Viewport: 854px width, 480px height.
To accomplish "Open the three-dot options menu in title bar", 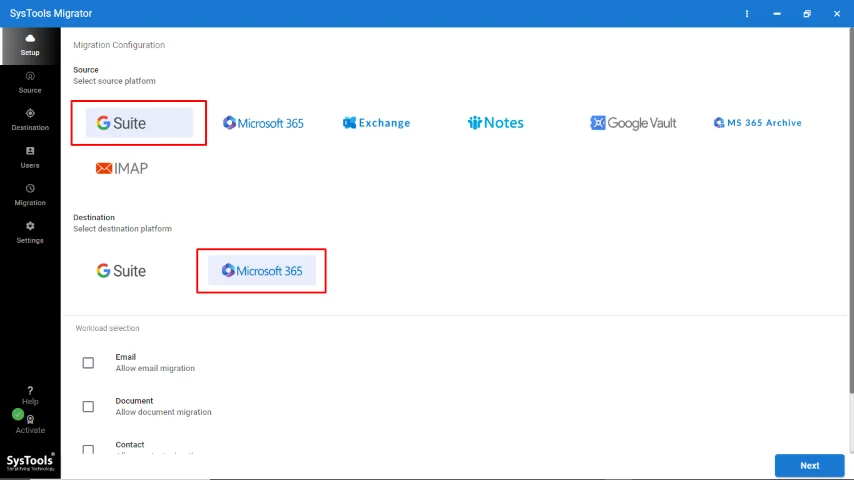I will tap(747, 14).
